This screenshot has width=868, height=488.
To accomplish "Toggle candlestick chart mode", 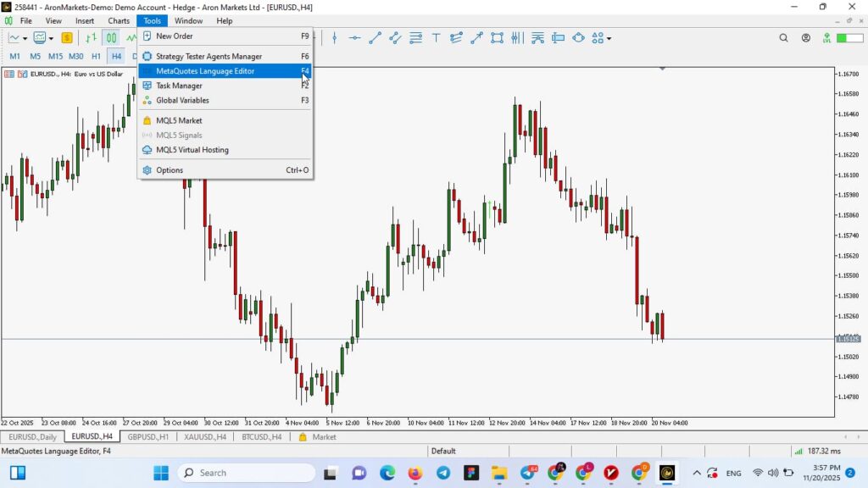I will click(111, 38).
